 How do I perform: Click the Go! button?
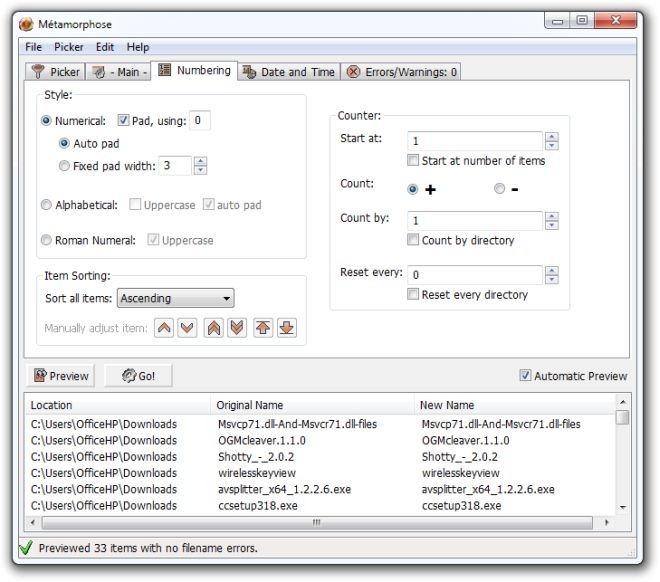pyautogui.click(x=138, y=375)
